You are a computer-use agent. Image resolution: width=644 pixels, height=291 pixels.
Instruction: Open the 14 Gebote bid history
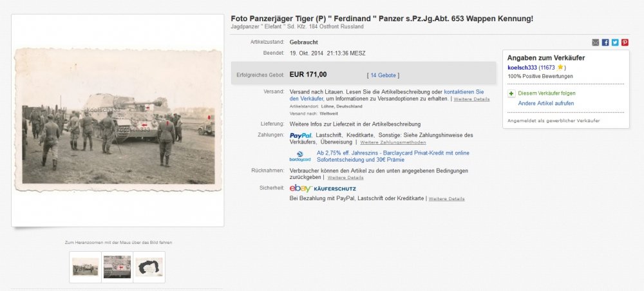[x=383, y=75]
